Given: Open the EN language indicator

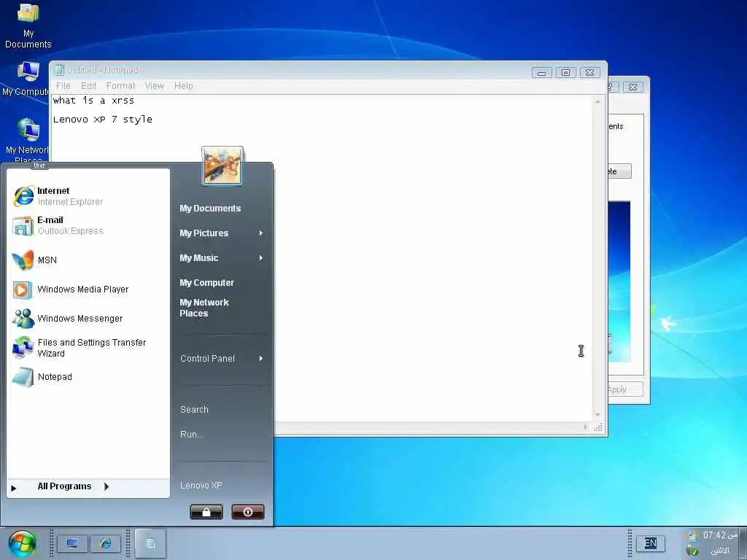Looking at the screenshot, I should tap(650, 542).
